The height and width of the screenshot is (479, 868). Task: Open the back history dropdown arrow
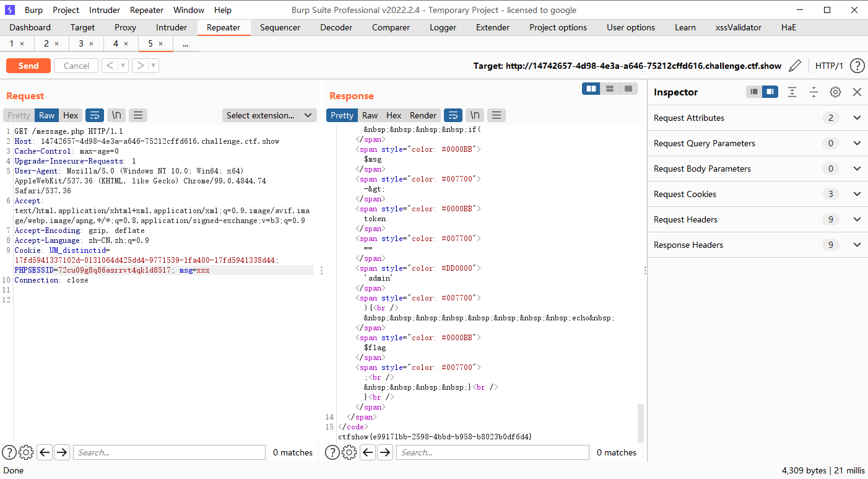tap(123, 66)
